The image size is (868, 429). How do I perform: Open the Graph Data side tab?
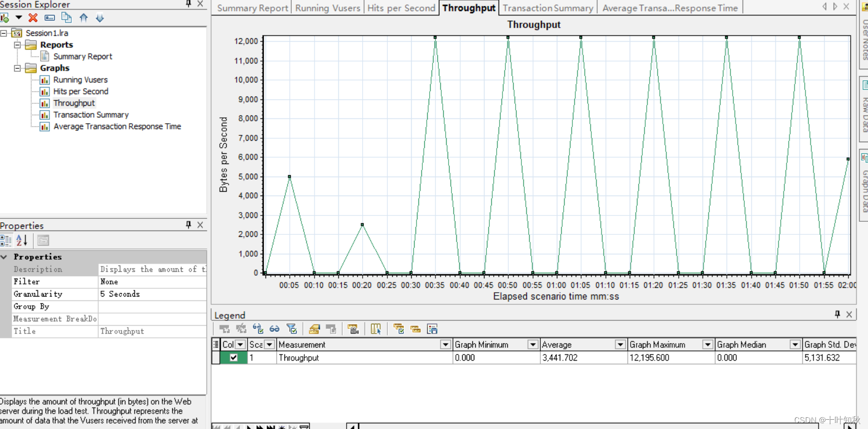click(864, 185)
